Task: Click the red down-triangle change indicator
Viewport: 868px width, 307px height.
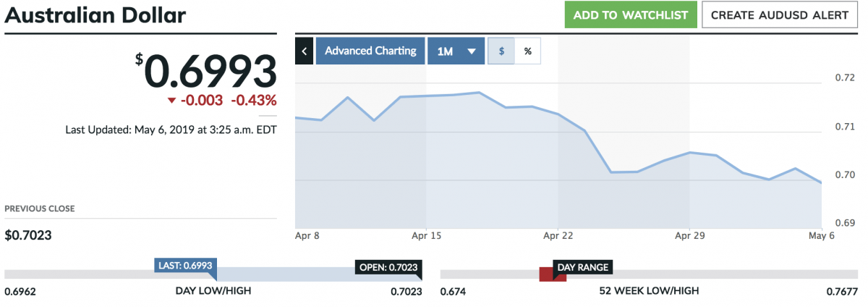Action: click(x=171, y=101)
